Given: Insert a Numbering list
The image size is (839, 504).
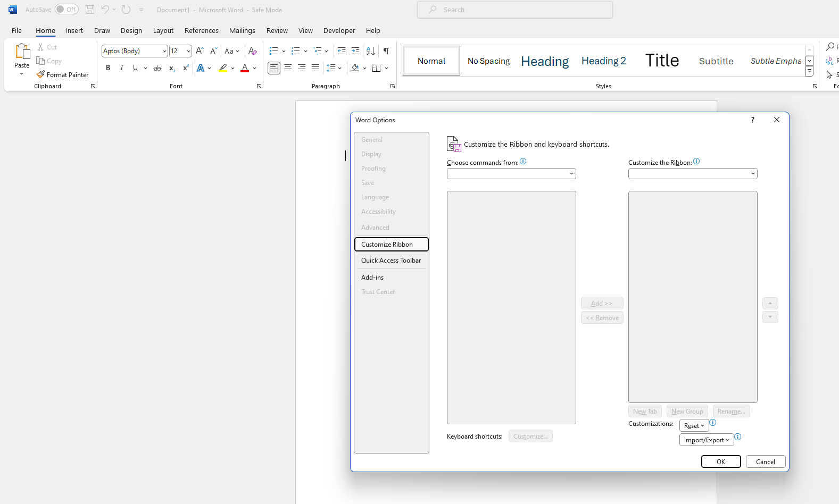Looking at the screenshot, I should pos(296,51).
